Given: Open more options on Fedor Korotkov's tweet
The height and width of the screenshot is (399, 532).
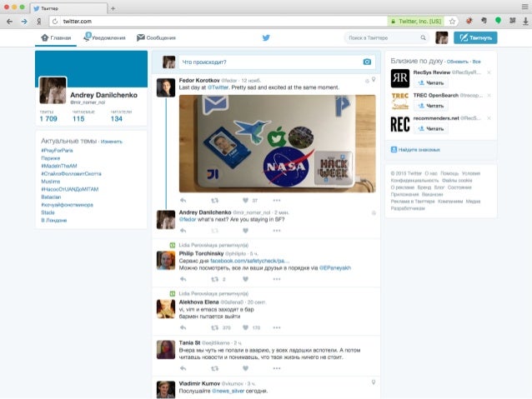Looking at the screenshot, I should point(277,201).
